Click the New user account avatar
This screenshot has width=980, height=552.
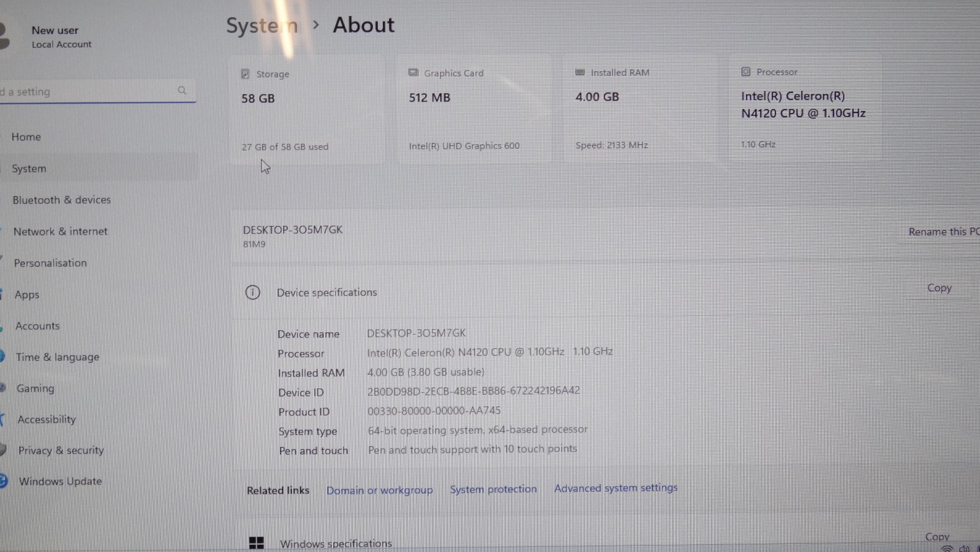click(4, 36)
